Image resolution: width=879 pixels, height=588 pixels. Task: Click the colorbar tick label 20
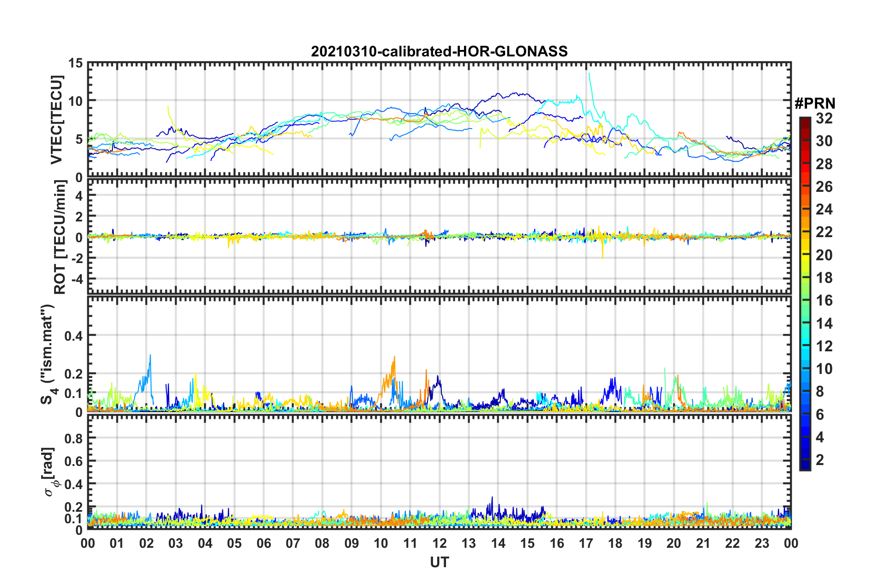tap(824, 255)
